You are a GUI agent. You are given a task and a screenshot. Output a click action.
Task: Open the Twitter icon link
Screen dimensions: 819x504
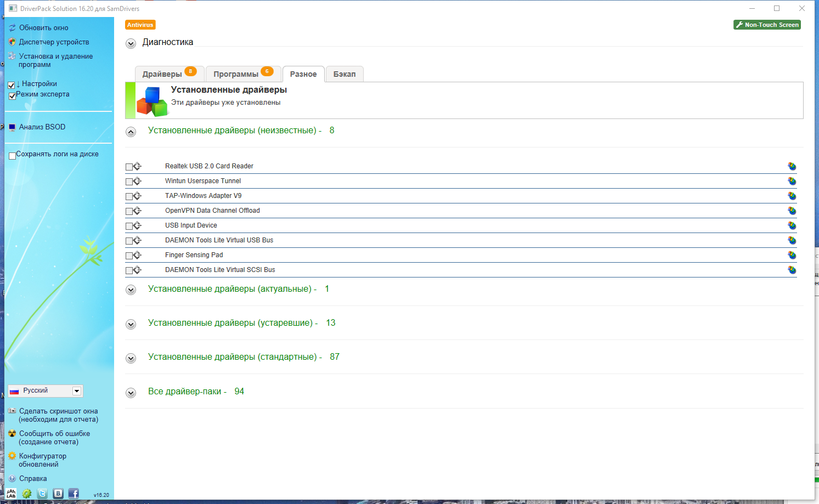click(x=42, y=494)
